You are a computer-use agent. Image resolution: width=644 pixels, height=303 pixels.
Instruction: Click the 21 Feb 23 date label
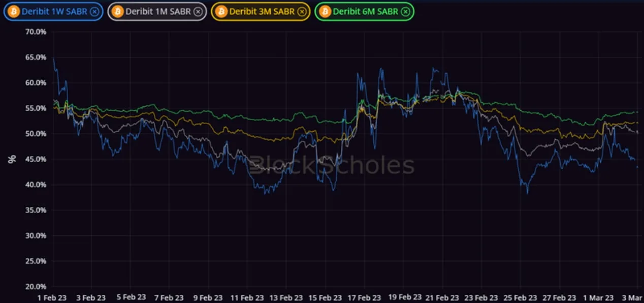point(442,297)
